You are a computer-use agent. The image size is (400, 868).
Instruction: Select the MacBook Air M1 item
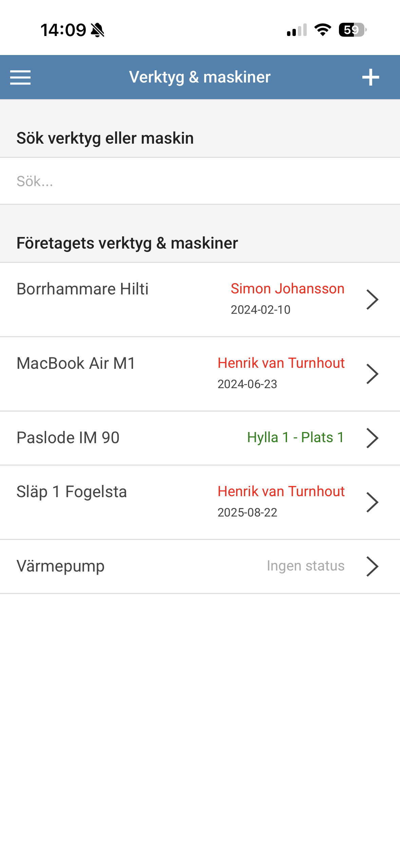point(76,363)
